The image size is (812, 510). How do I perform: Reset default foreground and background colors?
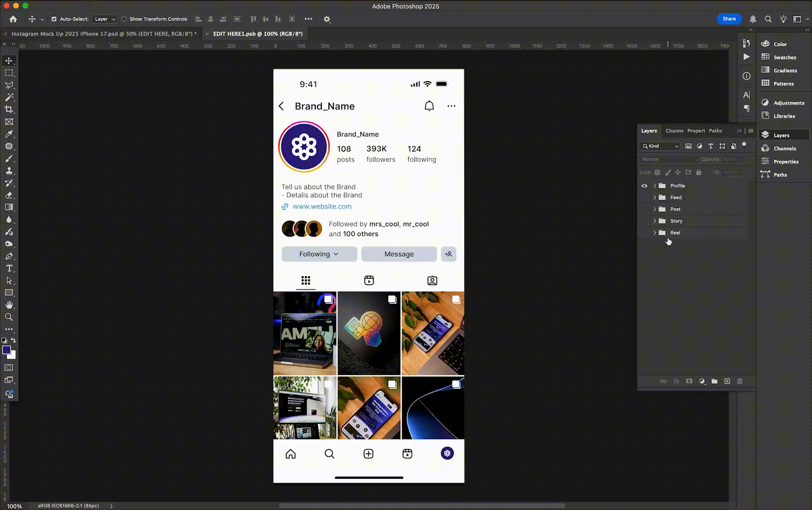coord(4,340)
